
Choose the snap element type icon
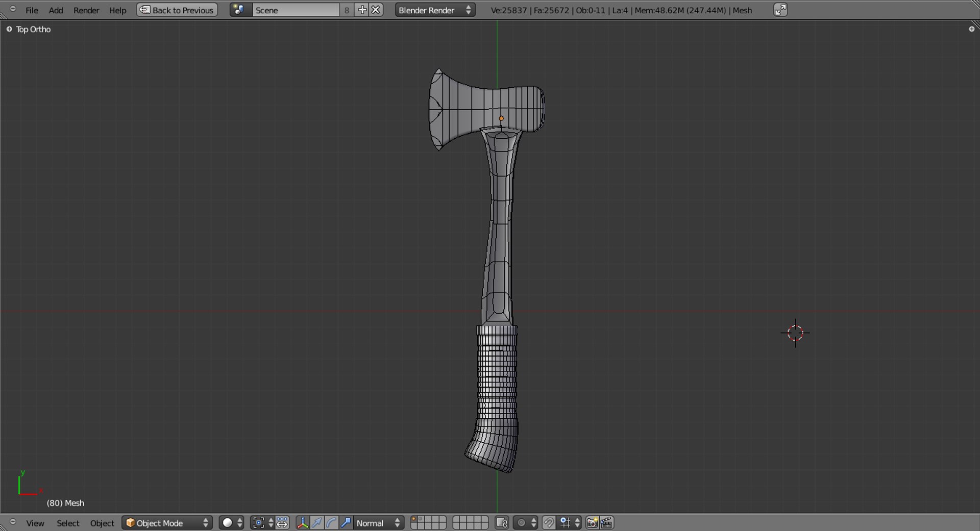coord(569,523)
